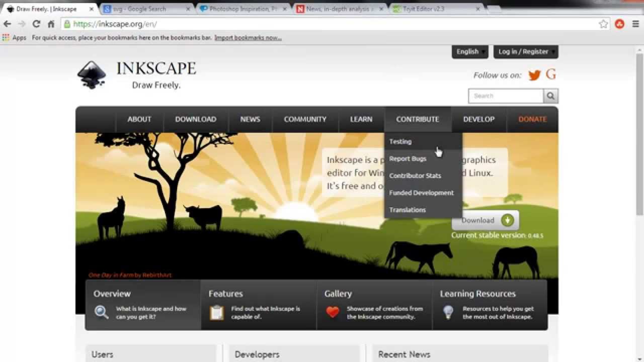Open the Gallery section panel

[x=374, y=305]
